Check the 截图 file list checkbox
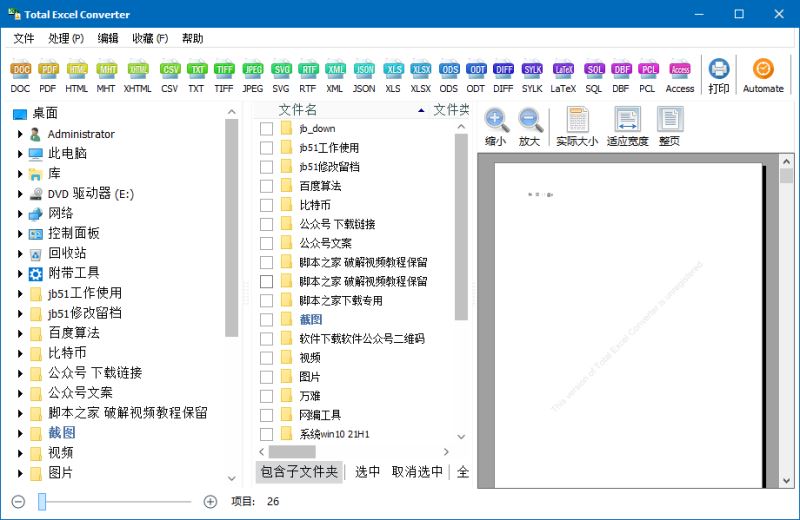The image size is (800, 520). (266, 319)
